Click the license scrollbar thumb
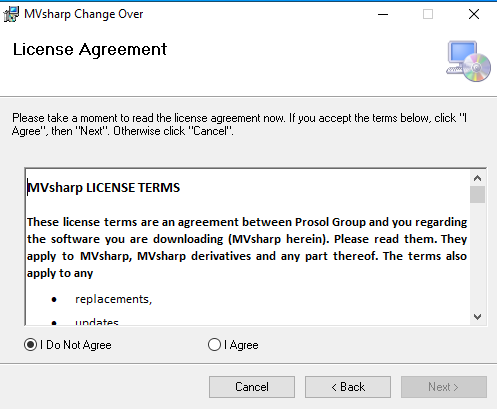 477,195
